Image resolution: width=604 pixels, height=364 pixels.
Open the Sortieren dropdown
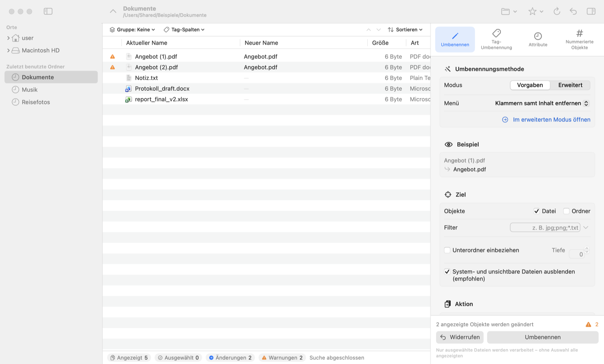405,29
